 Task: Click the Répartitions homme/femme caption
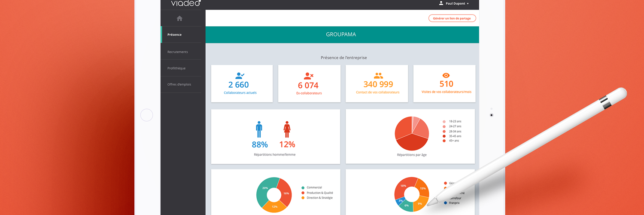(275, 154)
